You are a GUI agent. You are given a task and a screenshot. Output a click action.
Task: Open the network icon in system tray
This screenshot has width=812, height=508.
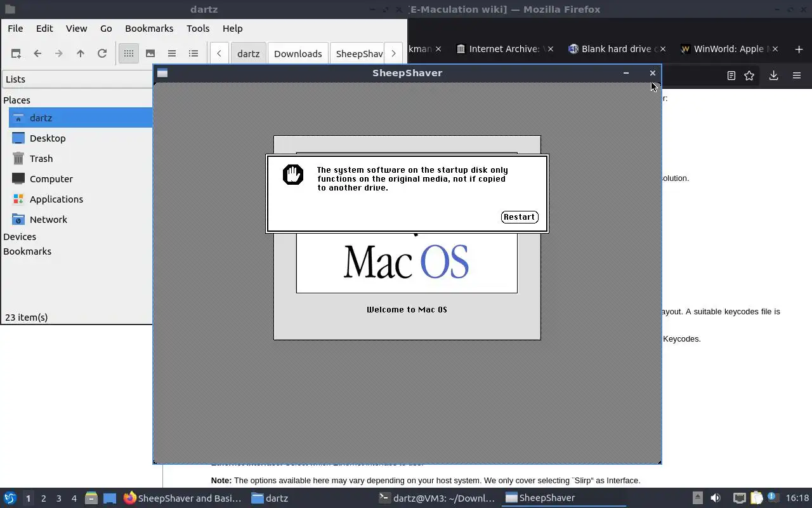(x=739, y=498)
